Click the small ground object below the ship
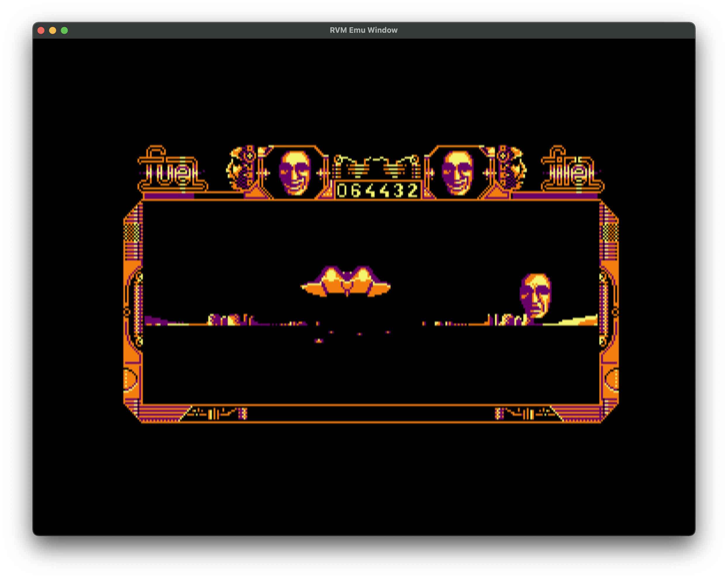 point(319,341)
